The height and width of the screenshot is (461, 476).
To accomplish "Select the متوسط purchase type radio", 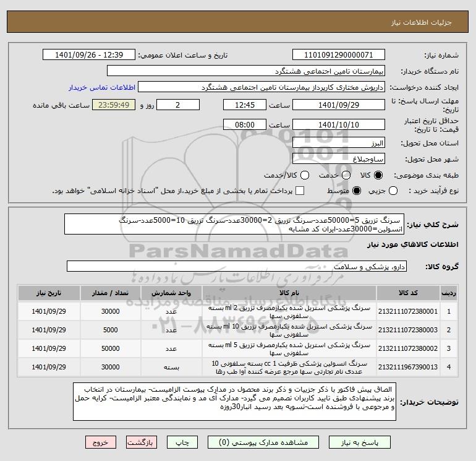I will click(357, 191).
